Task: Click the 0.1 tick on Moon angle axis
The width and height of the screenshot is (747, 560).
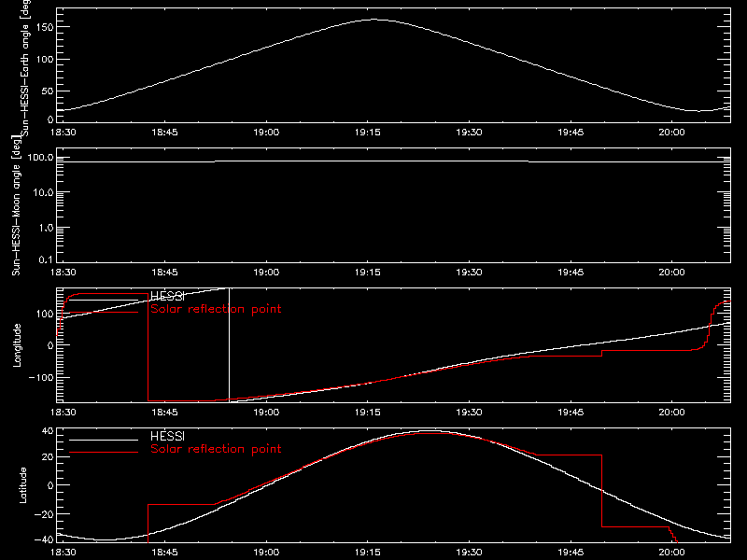Action: click(x=45, y=259)
